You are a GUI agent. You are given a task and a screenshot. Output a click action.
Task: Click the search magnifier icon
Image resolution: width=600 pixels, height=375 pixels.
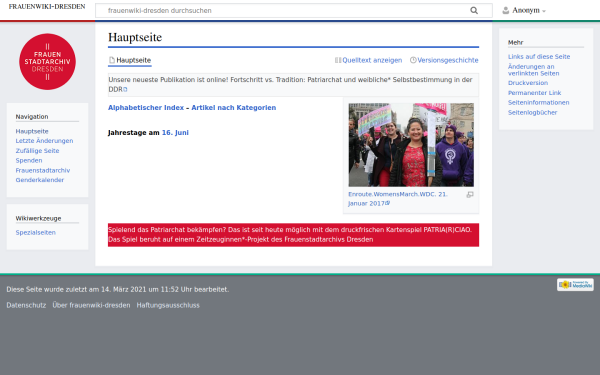[x=474, y=10]
